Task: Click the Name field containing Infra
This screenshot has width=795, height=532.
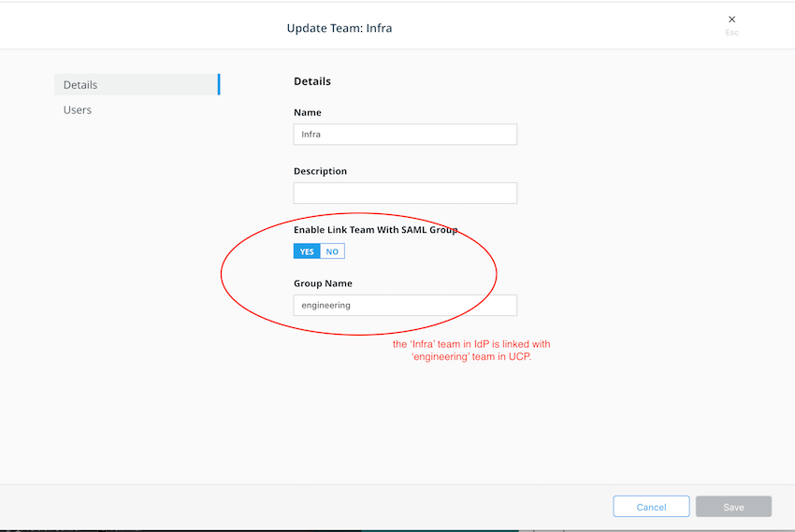Action: 405,135
